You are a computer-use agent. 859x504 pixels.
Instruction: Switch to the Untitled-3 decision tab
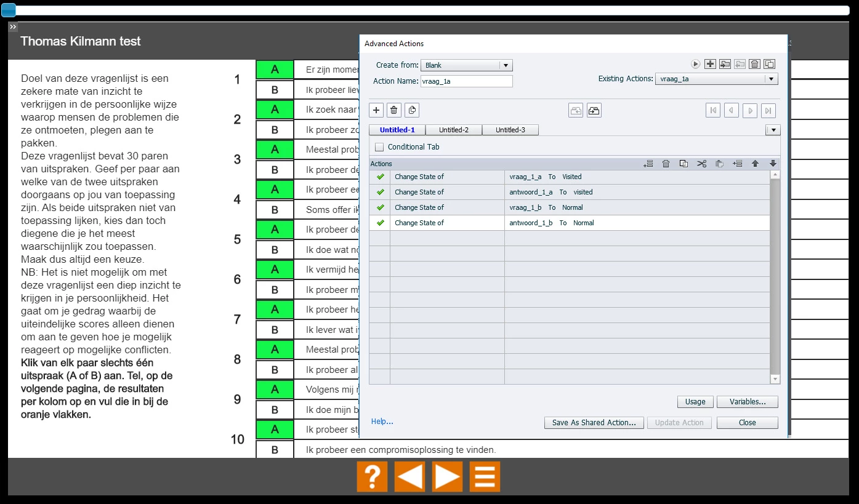[x=510, y=130]
